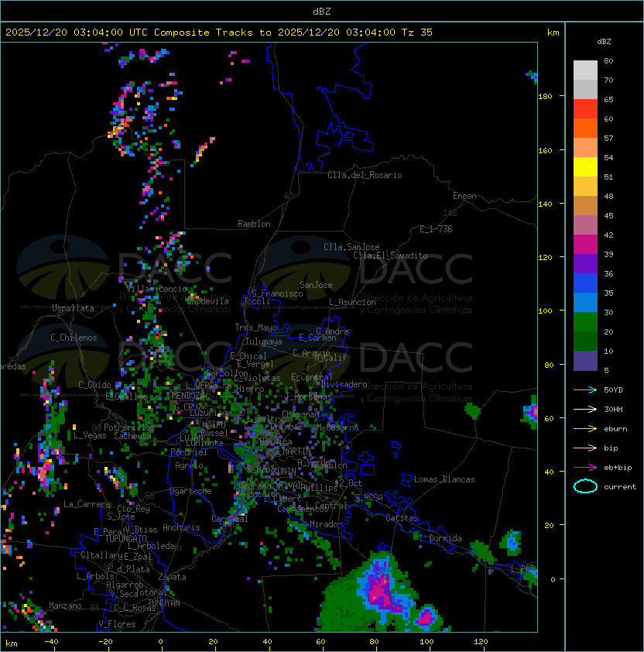Click the 'S_Francisco' map label
Viewport: 644px width, 652px height.
(277, 293)
